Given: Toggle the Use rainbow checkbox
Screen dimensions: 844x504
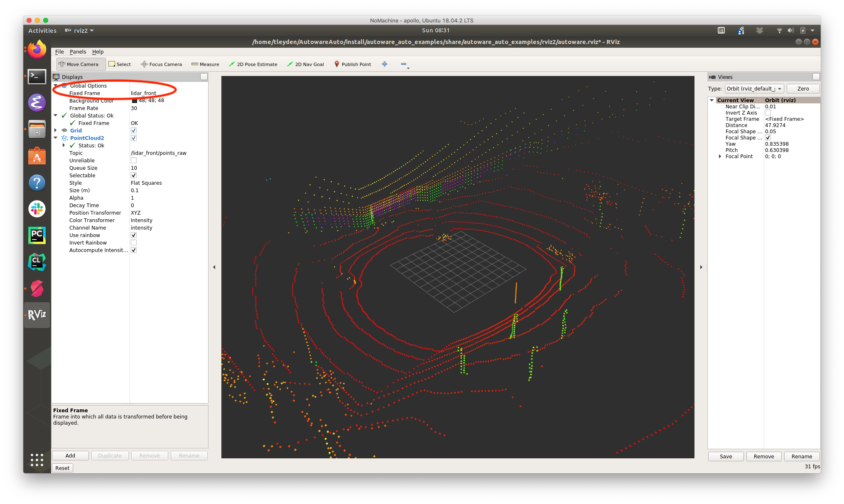Looking at the screenshot, I should point(134,235).
